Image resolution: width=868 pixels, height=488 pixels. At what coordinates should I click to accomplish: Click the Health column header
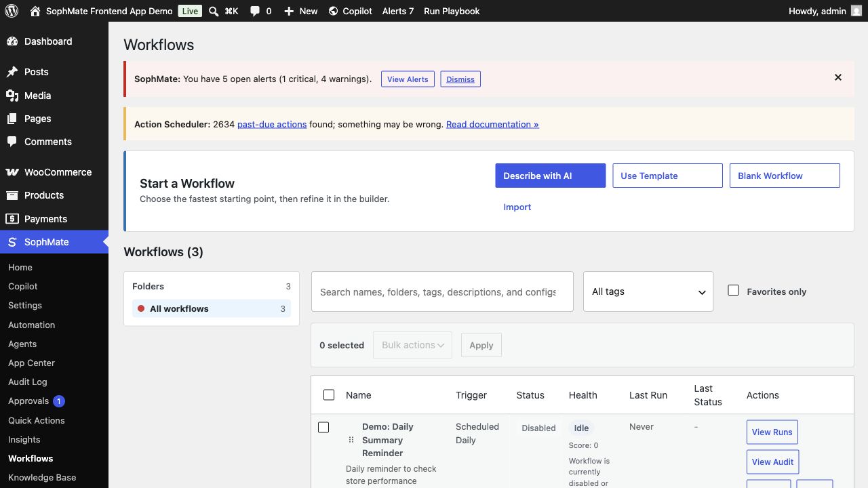[583, 395]
